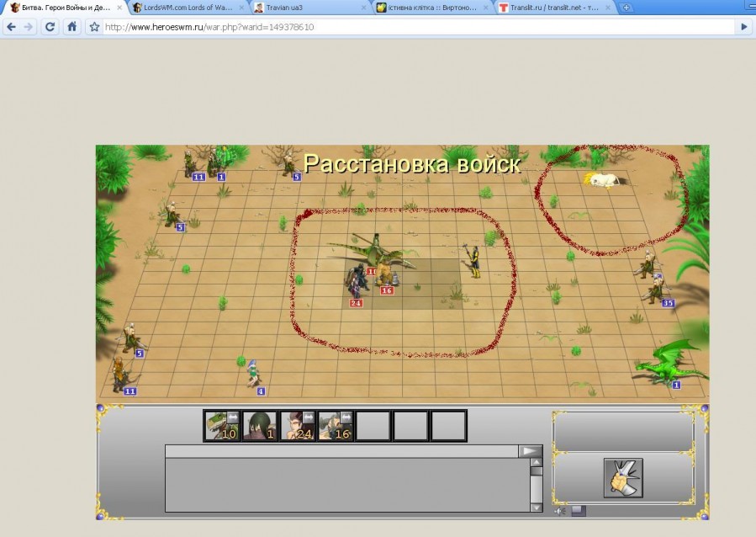Select your 24-unit stack on the battlefield
This screenshot has height=537, width=756.
355,290
